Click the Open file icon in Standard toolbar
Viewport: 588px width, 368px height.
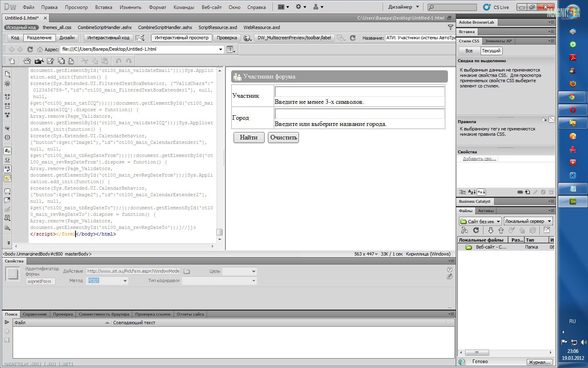tap(27, 61)
